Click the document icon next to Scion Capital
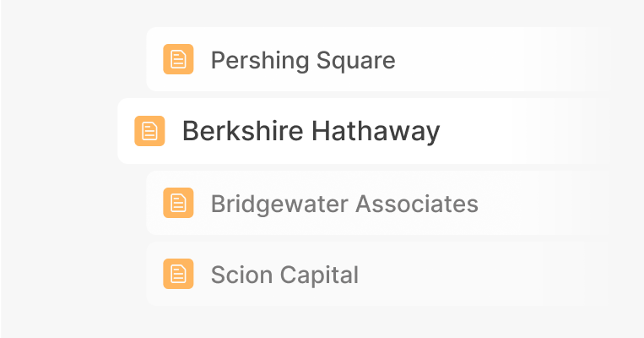This screenshot has height=338, width=644. click(x=178, y=274)
